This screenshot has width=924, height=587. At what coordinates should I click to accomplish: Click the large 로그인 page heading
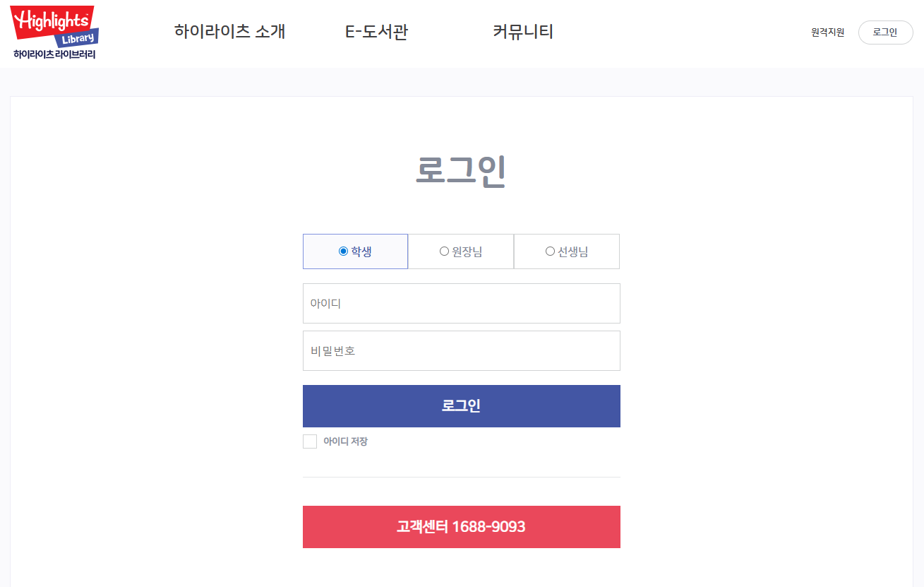pos(461,171)
